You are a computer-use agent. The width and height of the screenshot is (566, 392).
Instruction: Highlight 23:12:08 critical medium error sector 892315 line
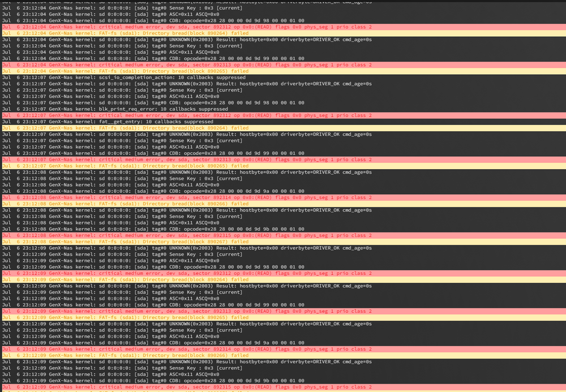click(x=284, y=235)
